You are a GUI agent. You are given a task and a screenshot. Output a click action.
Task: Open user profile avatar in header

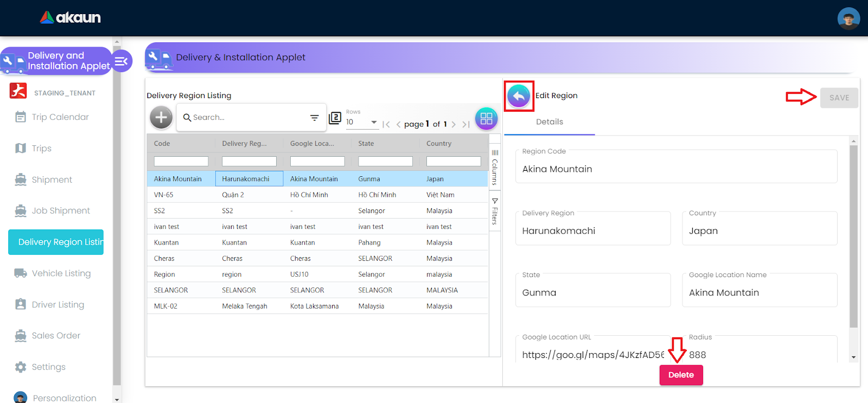point(848,18)
